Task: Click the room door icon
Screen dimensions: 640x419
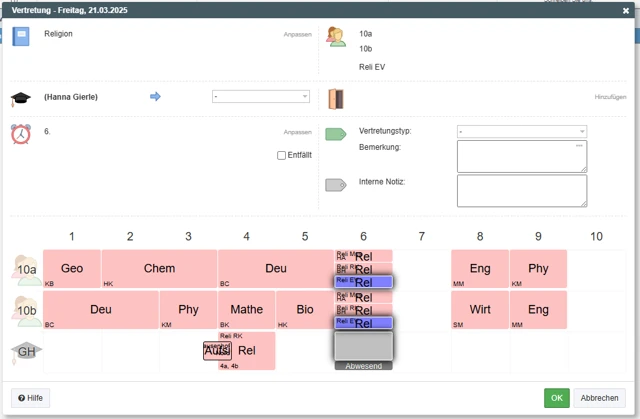Action: [336, 98]
